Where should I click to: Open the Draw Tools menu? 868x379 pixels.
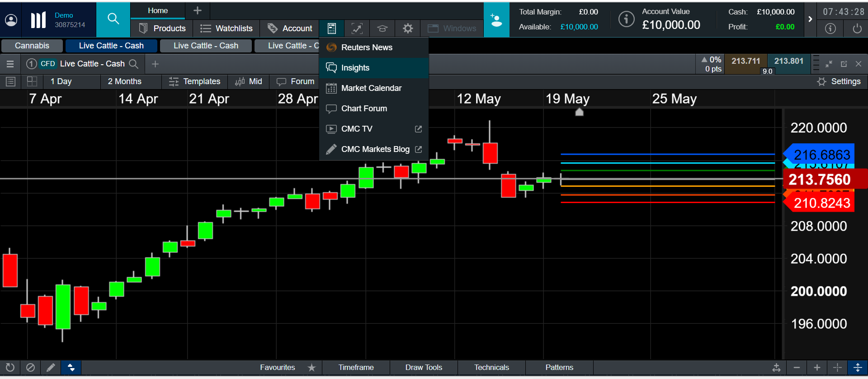[424, 368]
